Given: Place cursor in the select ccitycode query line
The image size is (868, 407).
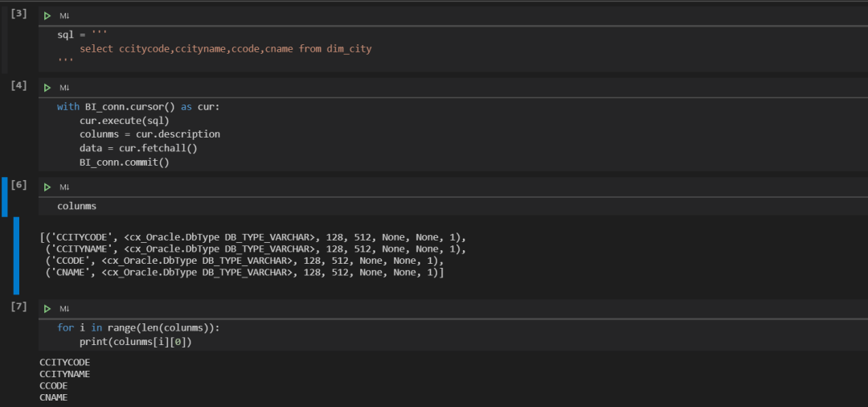Looking at the screenshot, I should pyautogui.click(x=225, y=49).
